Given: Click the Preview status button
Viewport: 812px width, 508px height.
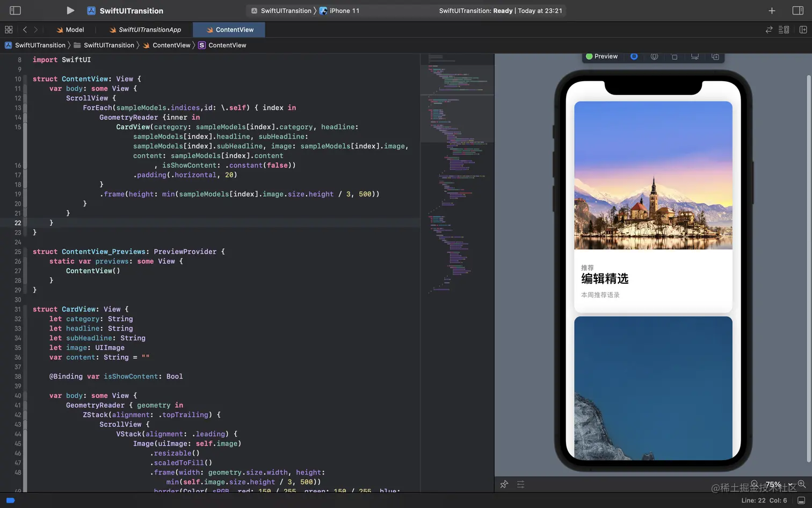Looking at the screenshot, I should point(602,56).
